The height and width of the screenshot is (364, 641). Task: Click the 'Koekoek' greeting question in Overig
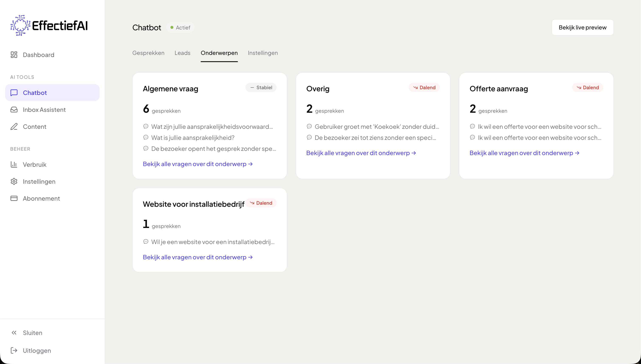coord(376,127)
